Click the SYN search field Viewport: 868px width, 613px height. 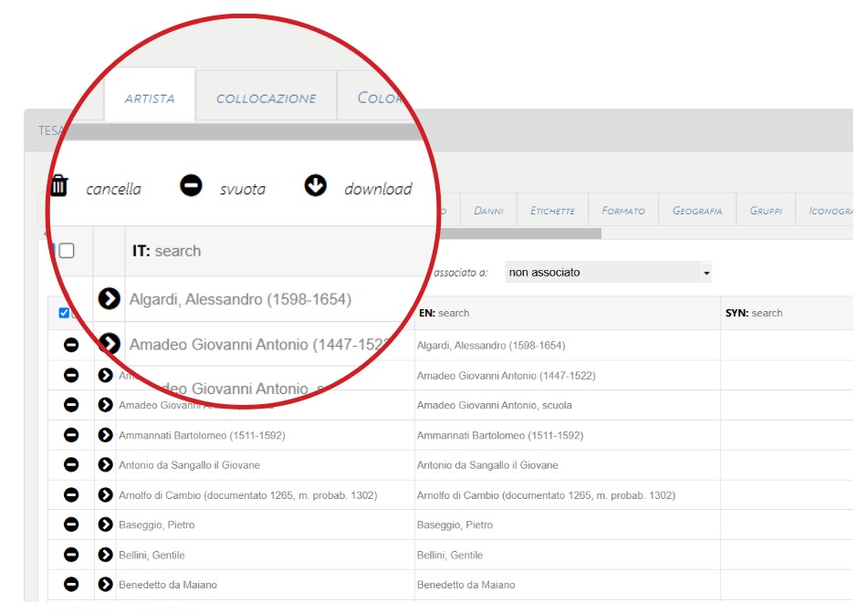[x=785, y=313]
